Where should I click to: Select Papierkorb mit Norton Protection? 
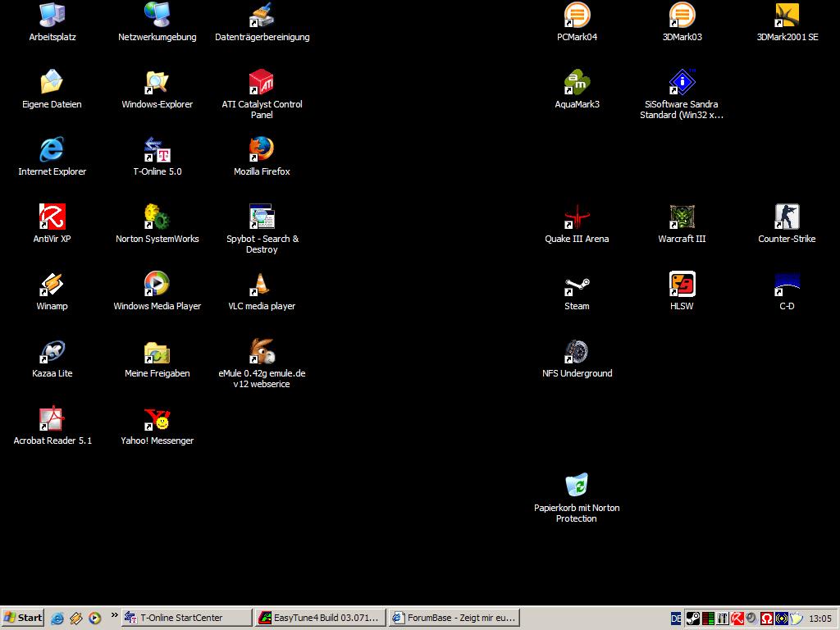pos(577,498)
